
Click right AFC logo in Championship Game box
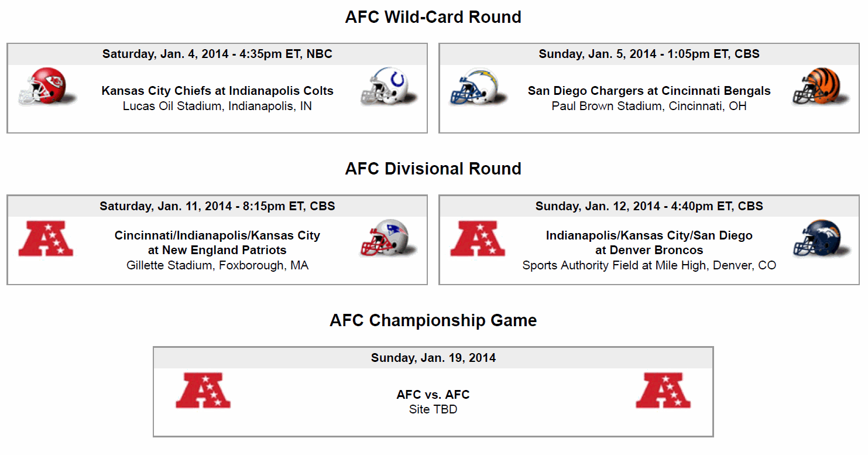[663, 390]
